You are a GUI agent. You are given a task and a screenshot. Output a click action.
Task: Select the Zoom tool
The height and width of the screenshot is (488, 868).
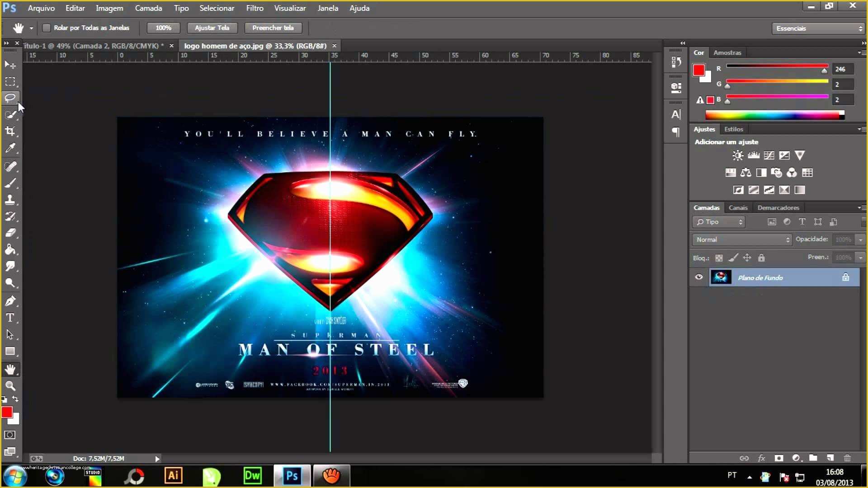pyautogui.click(x=10, y=386)
